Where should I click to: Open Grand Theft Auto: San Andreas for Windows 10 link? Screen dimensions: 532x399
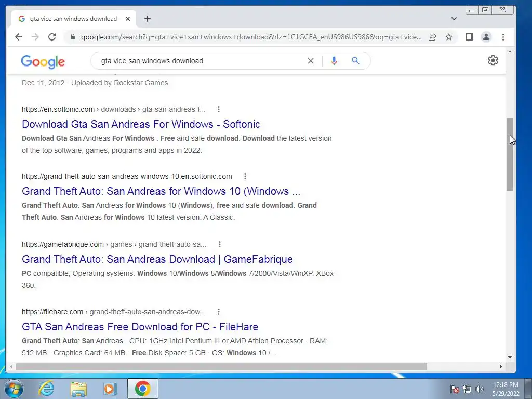click(x=161, y=191)
